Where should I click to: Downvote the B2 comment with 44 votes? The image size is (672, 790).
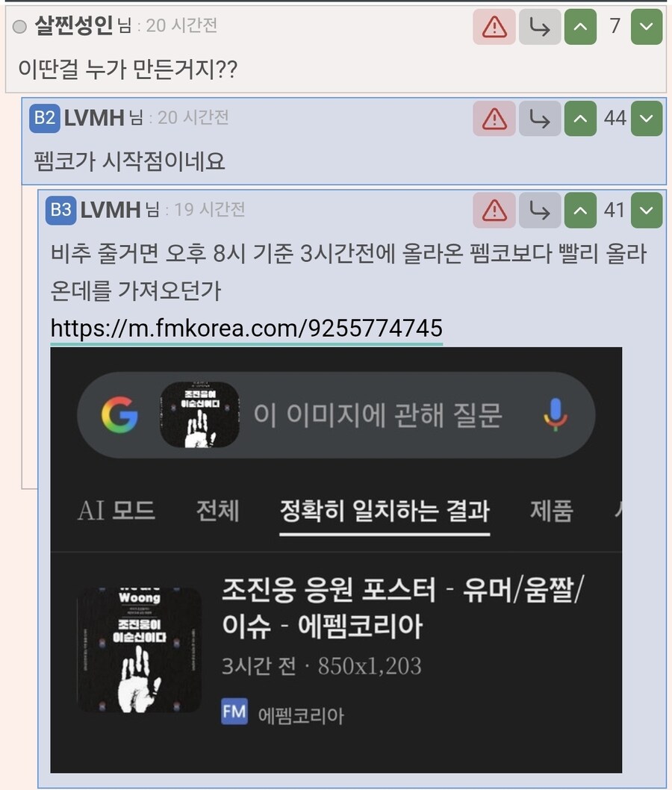(x=647, y=119)
